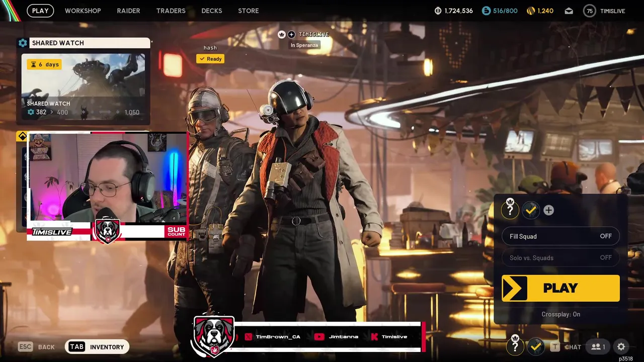Go back with the ESC BACK button
This screenshot has height=362, width=644.
coord(36,347)
